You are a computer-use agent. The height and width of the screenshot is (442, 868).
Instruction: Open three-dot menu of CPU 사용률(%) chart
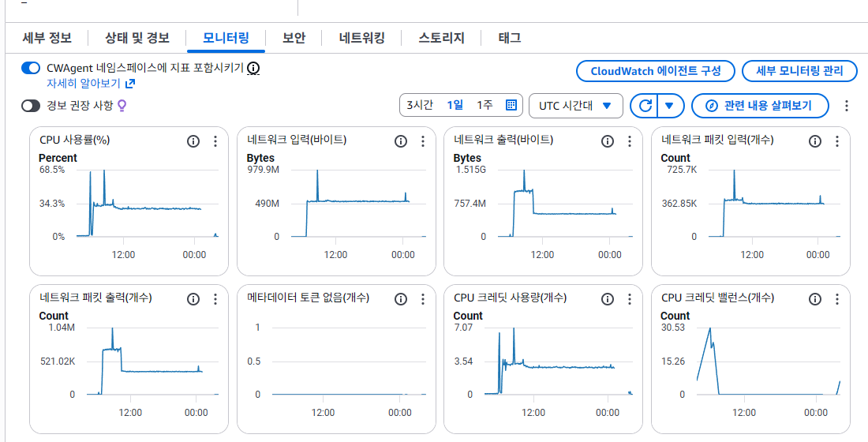coord(215,141)
